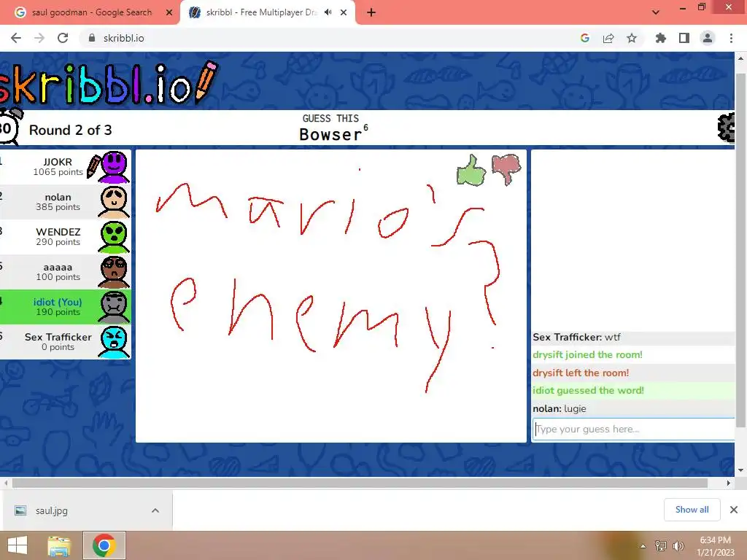Image resolution: width=747 pixels, height=560 pixels.
Task: Click the round timer clock
Action: pyautogui.click(x=9, y=126)
